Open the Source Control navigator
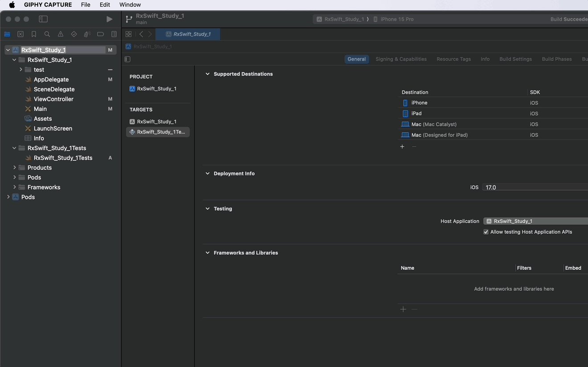588x367 pixels. (20, 34)
